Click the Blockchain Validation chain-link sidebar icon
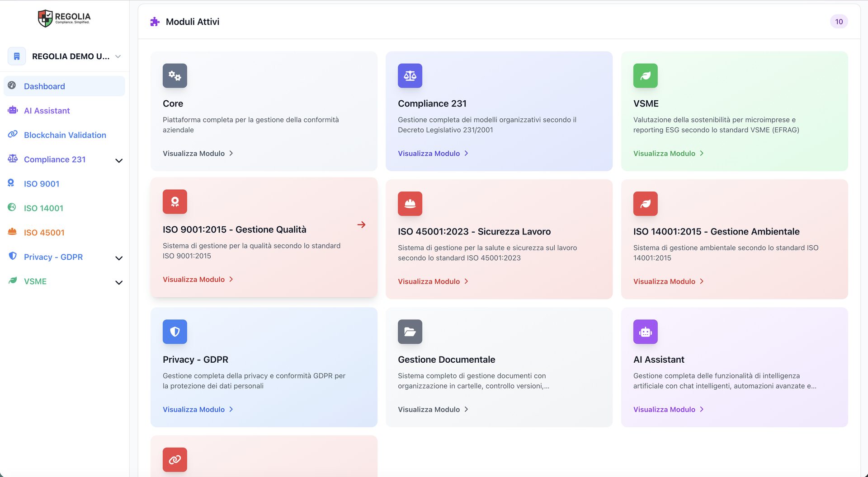 coord(13,134)
